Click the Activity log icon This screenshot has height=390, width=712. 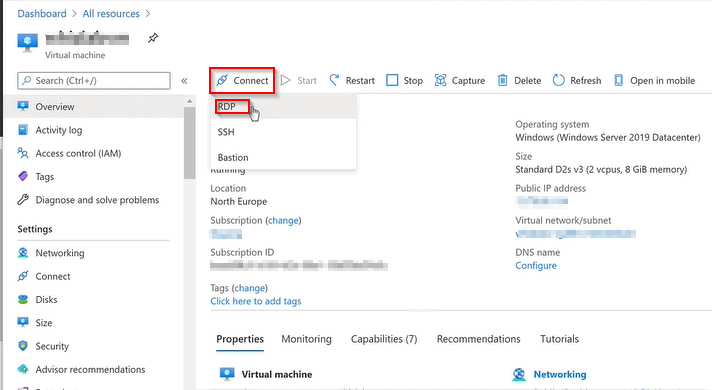(x=23, y=130)
